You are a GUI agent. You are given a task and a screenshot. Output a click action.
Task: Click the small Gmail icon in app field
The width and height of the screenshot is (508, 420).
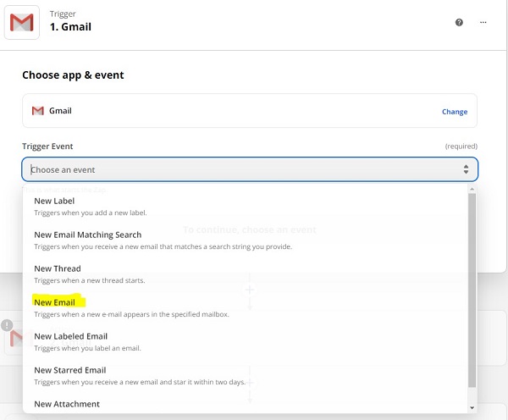[x=37, y=111]
